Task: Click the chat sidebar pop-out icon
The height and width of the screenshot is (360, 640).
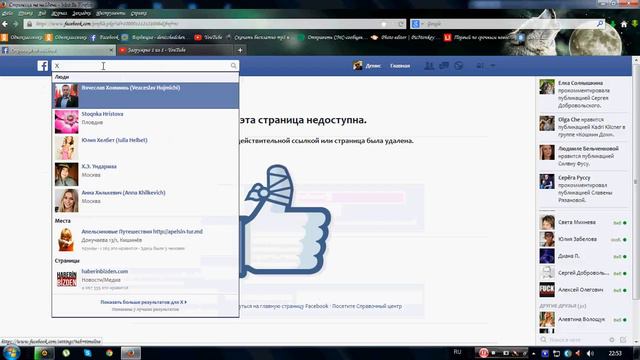Action: pyautogui.click(x=623, y=340)
